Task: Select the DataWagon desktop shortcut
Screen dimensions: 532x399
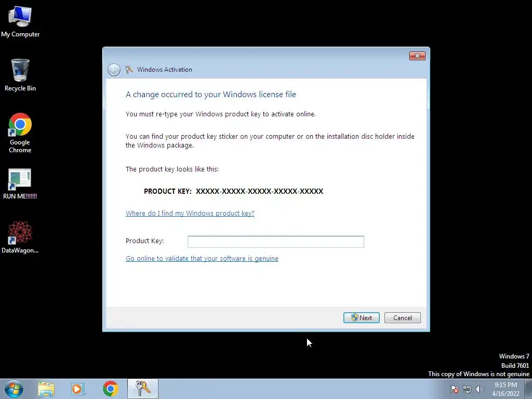Action: tap(20, 237)
